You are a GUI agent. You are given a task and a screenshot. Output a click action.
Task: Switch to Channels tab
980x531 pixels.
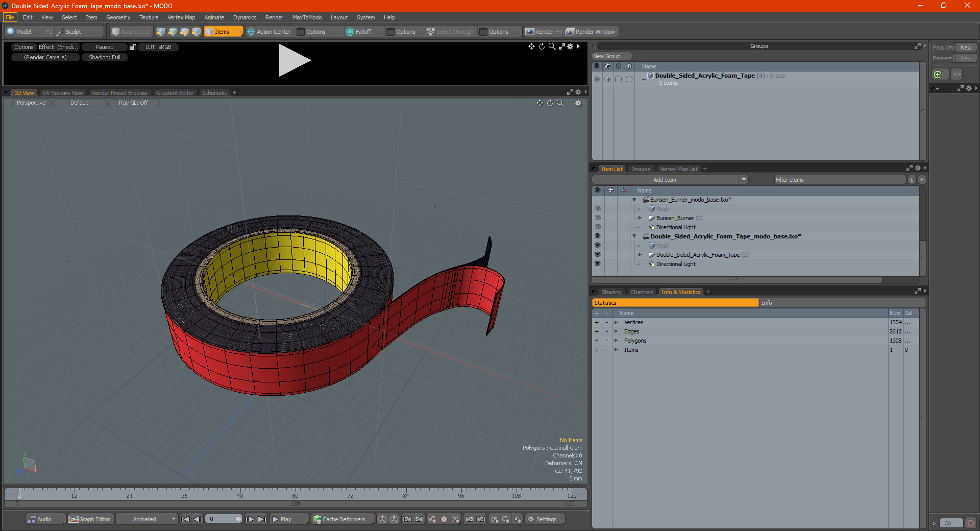tap(641, 292)
